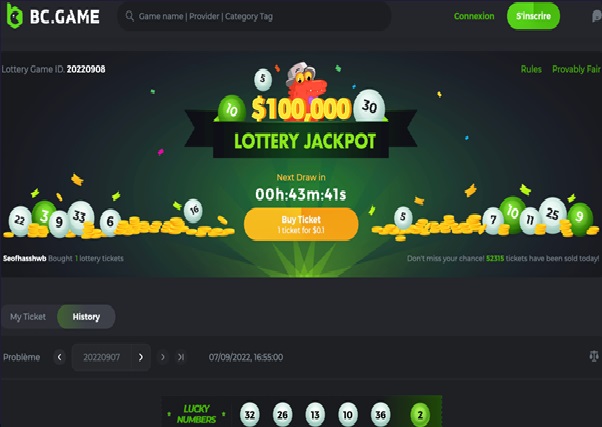The width and height of the screenshot is (602, 427).
Task: Open the chat icon at top right
Action: [x=596, y=16]
